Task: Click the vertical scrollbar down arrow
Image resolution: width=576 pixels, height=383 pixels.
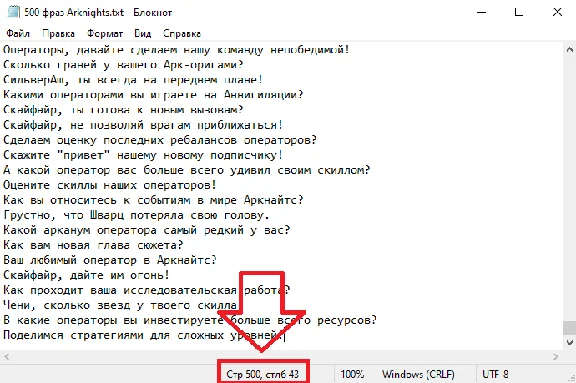Action: pyautogui.click(x=569, y=342)
